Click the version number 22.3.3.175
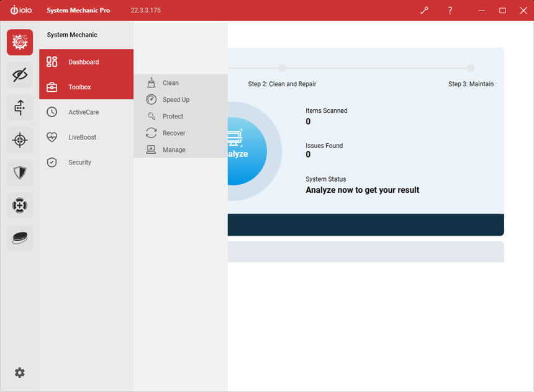Image resolution: width=534 pixels, height=392 pixels. (x=145, y=10)
